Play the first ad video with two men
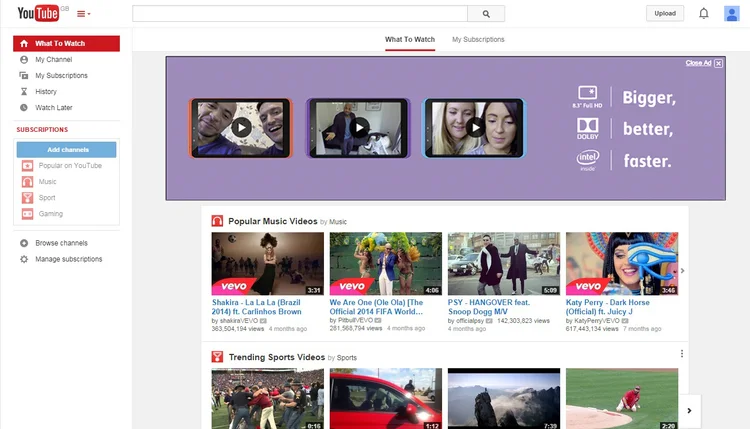Viewport: 750px width, 429px height. point(241,128)
